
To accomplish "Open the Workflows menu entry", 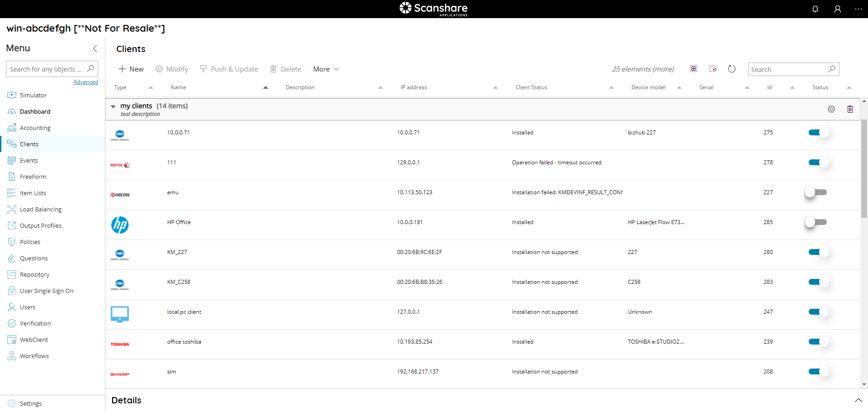I will 34,356.
